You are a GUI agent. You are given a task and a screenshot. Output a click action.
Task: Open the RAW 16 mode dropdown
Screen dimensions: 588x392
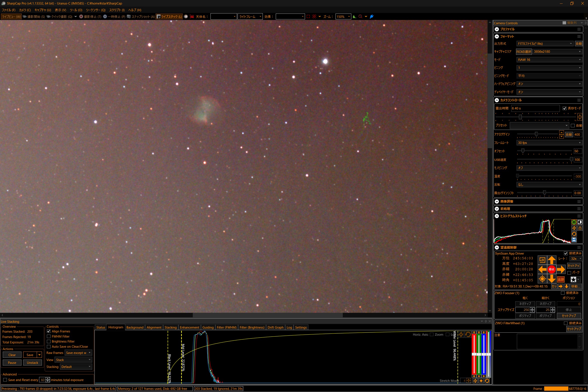[549, 60]
